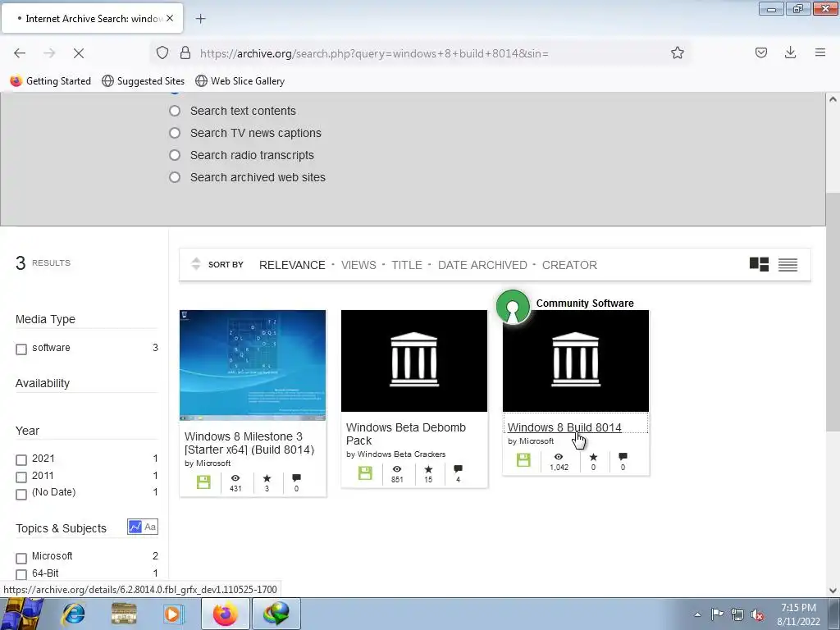This screenshot has height=630, width=840.
Task: Show topics as chart view
Action: point(135,527)
